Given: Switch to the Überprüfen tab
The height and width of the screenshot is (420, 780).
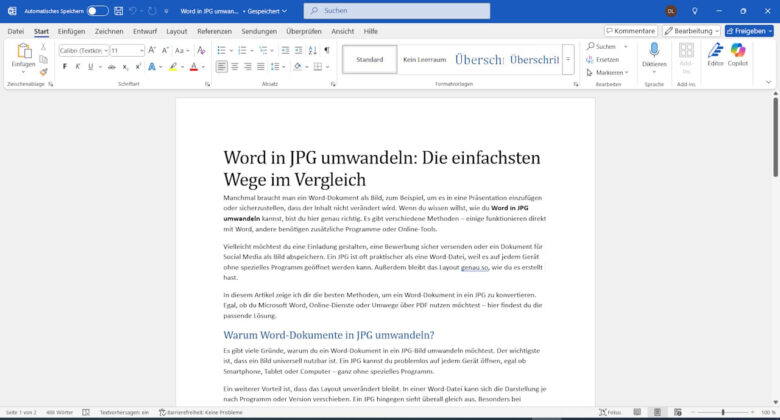Looking at the screenshot, I should pyautogui.click(x=304, y=31).
